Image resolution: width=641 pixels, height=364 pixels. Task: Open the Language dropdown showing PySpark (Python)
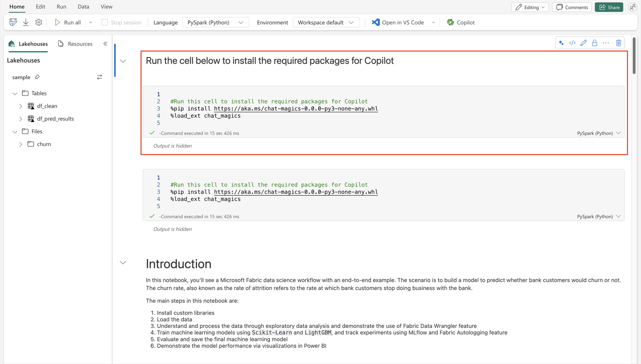pos(215,22)
